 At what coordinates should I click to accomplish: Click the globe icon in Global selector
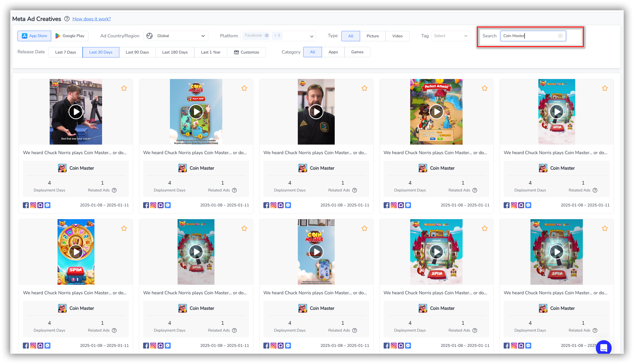[150, 36]
